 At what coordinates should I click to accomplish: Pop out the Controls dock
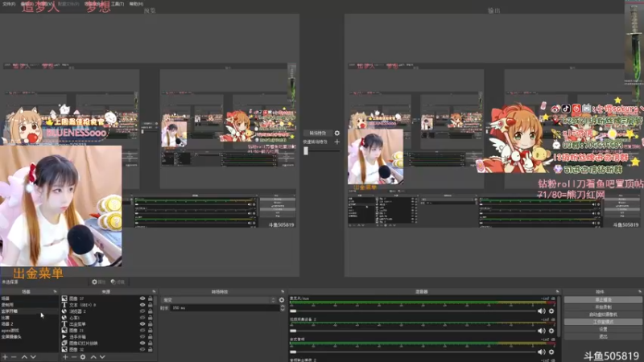(x=640, y=291)
